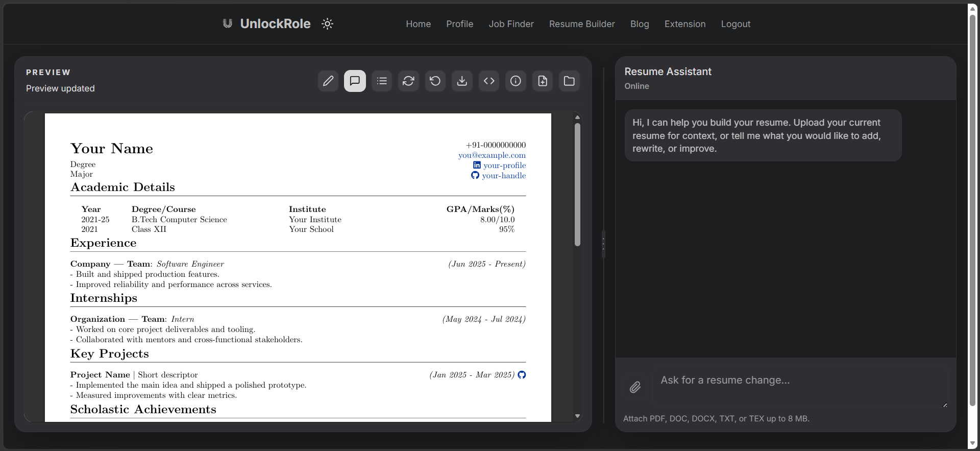Image resolution: width=980 pixels, height=451 pixels.
Task: Open the Profile nav item
Action: (x=460, y=24)
